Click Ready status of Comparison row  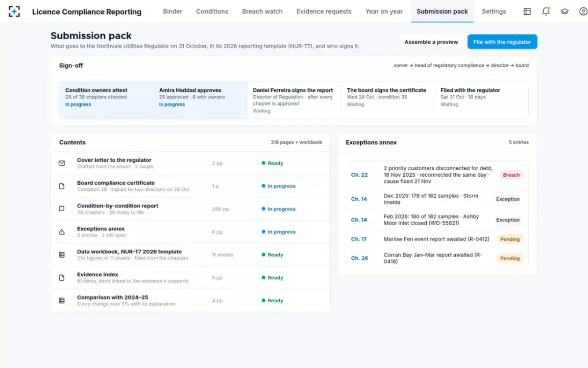point(272,301)
